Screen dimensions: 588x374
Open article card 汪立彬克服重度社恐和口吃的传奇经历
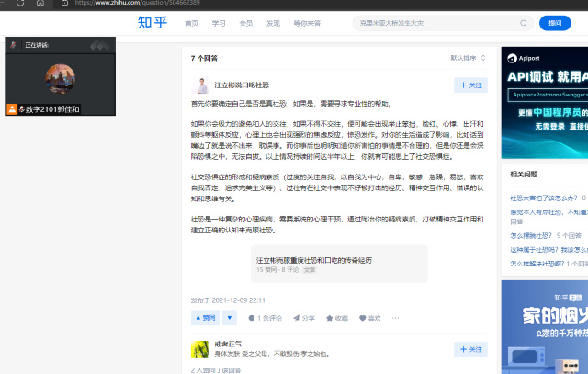(x=339, y=264)
